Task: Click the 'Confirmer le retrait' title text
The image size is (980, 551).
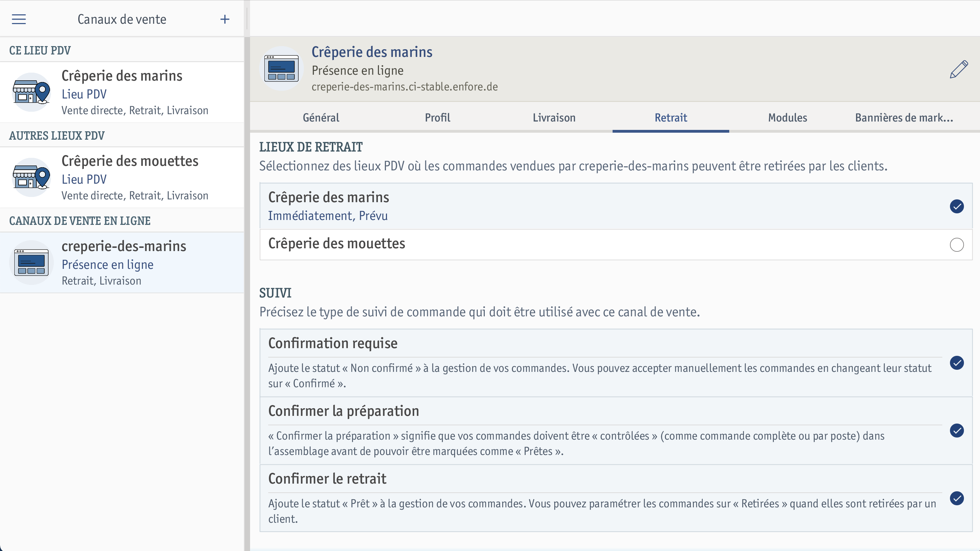Action: click(327, 478)
